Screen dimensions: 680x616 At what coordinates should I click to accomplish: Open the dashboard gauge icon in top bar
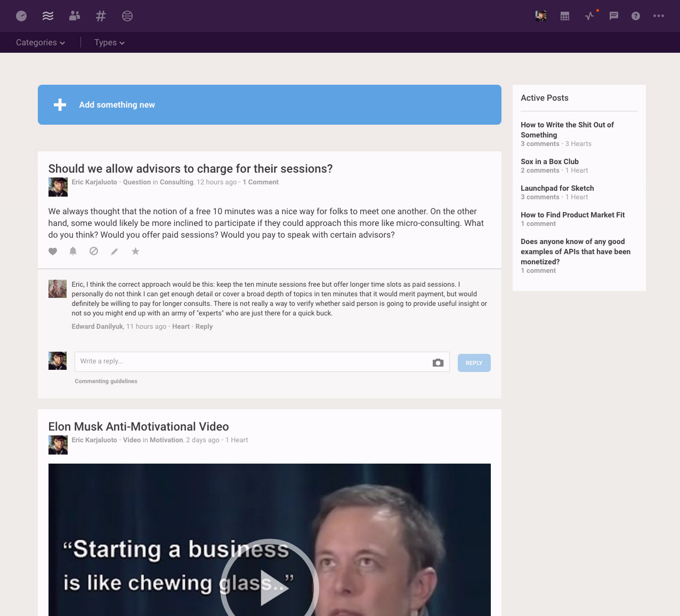coord(21,16)
